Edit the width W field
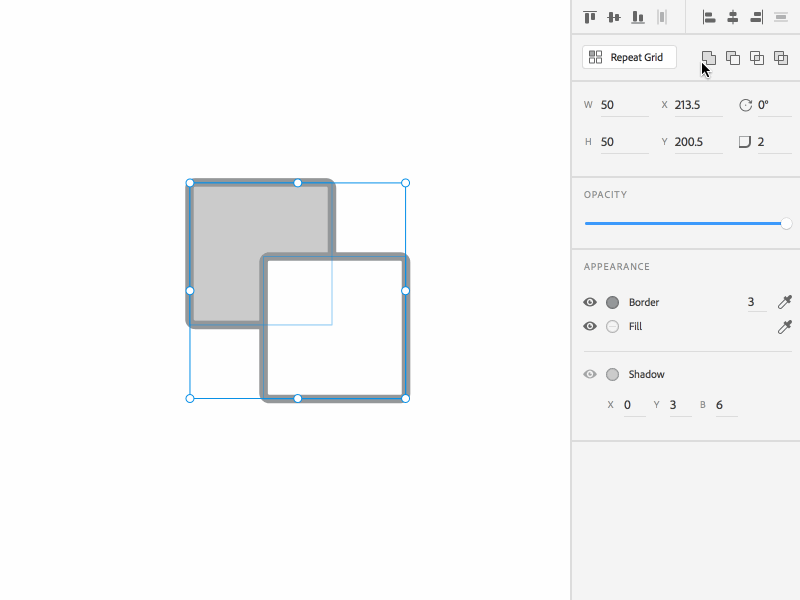The width and height of the screenshot is (800, 600). [x=624, y=105]
